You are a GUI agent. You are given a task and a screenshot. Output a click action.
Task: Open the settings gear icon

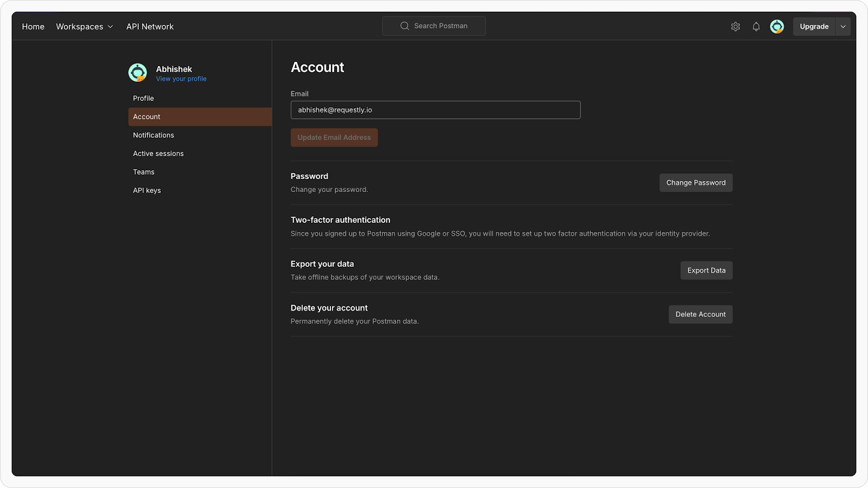coord(735,27)
